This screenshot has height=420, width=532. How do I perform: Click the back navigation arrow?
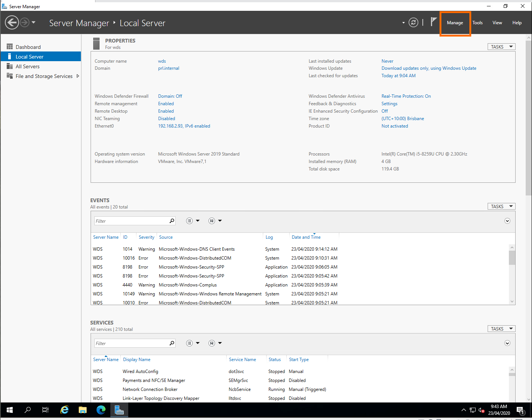(x=12, y=22)
